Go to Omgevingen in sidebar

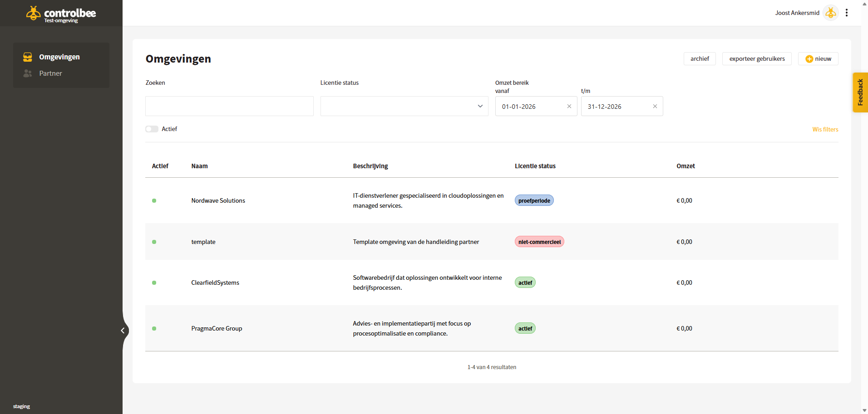click(x=59, y=57)
